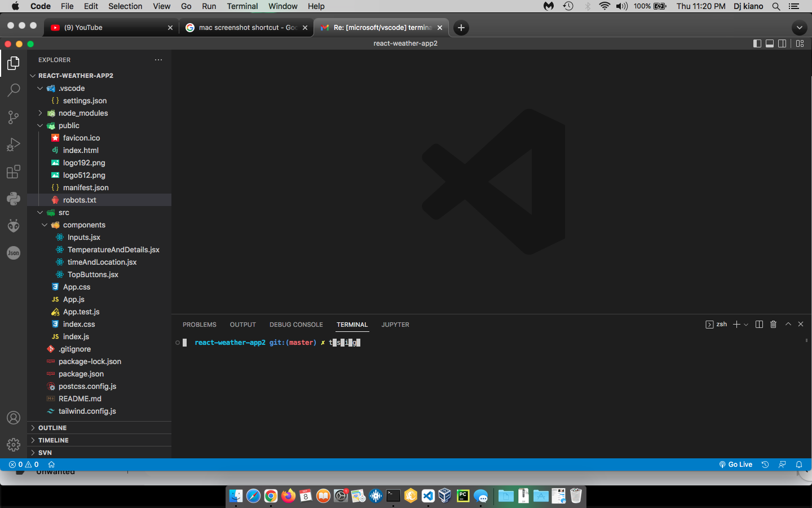Toggle the panel layout icon at top right
Screen dimensions: 812x508
800,43
